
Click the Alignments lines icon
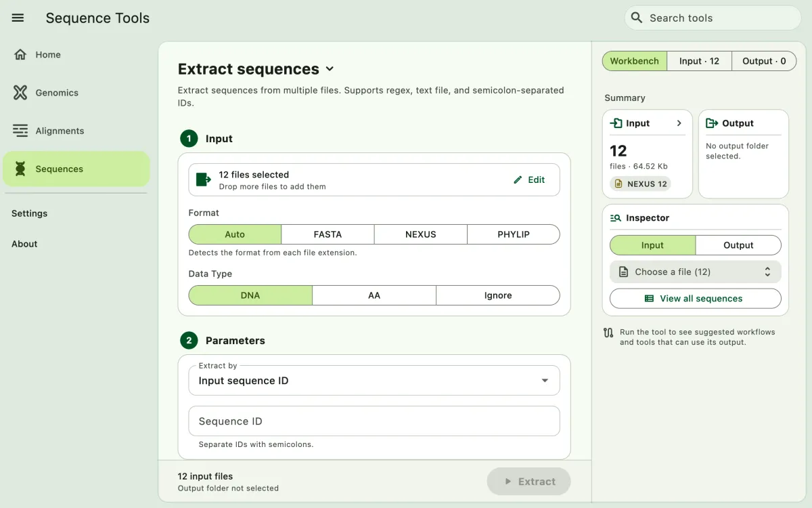[x=20, y=131]
